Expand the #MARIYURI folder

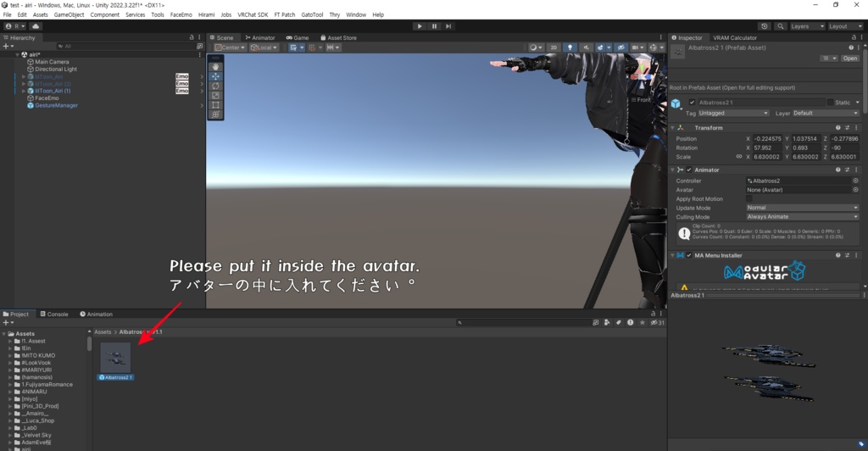tap(10, 370)
